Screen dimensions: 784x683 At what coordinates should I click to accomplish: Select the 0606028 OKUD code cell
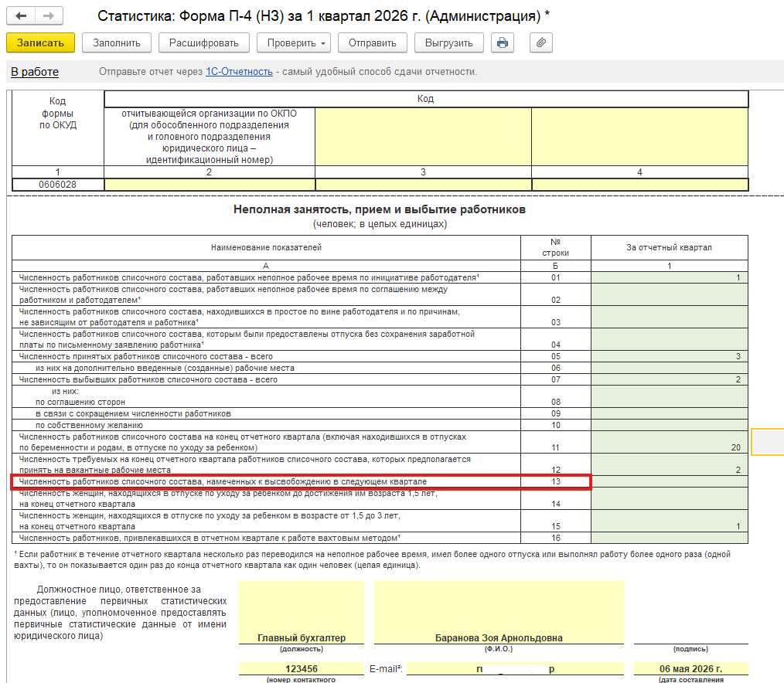tap(57, 185)
